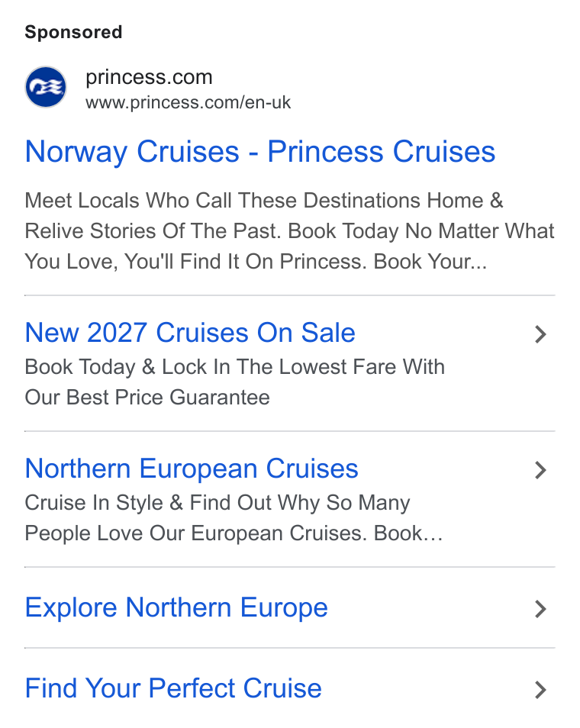Click the 'Cruise In Style & Find Out' description

pyautogui.click(x=217, y=503)
